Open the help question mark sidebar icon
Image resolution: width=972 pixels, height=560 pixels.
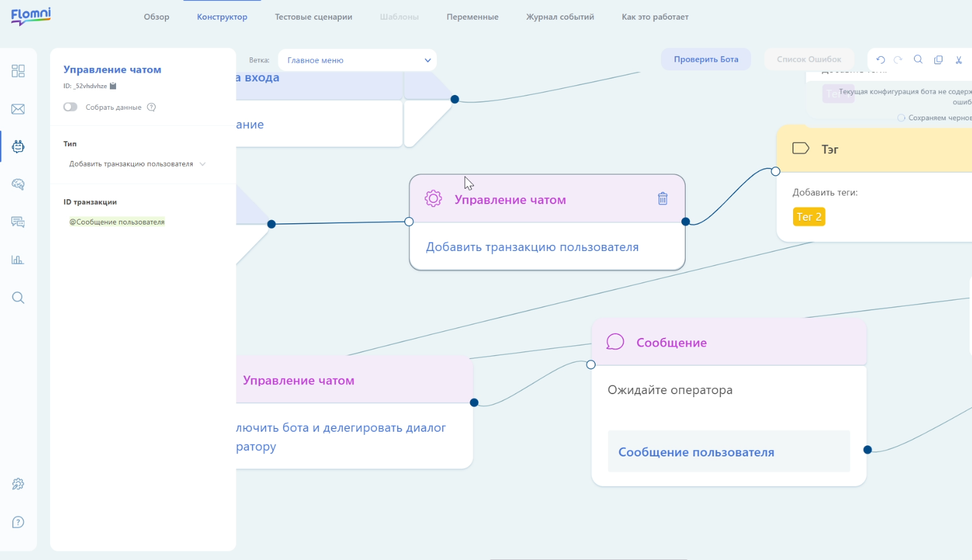18,522
